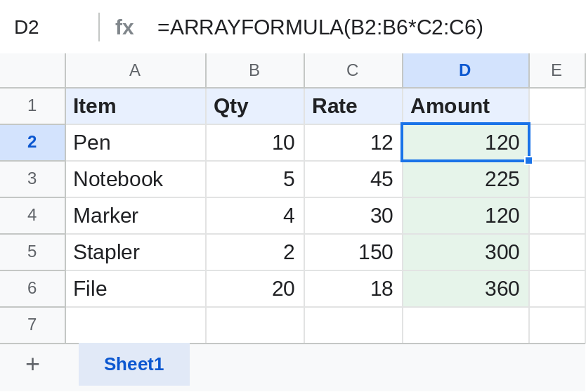Click the add sheet plus icon
586x392 pixels.
(32, 364)
